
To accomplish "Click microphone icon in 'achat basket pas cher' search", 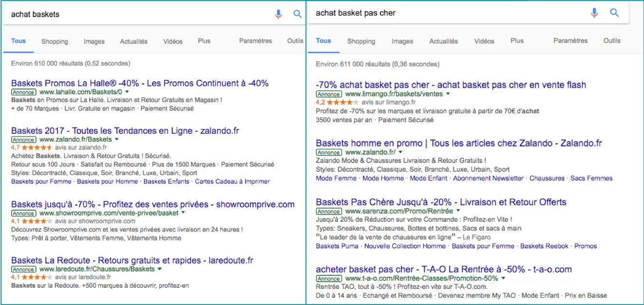I will coord(594,13).
